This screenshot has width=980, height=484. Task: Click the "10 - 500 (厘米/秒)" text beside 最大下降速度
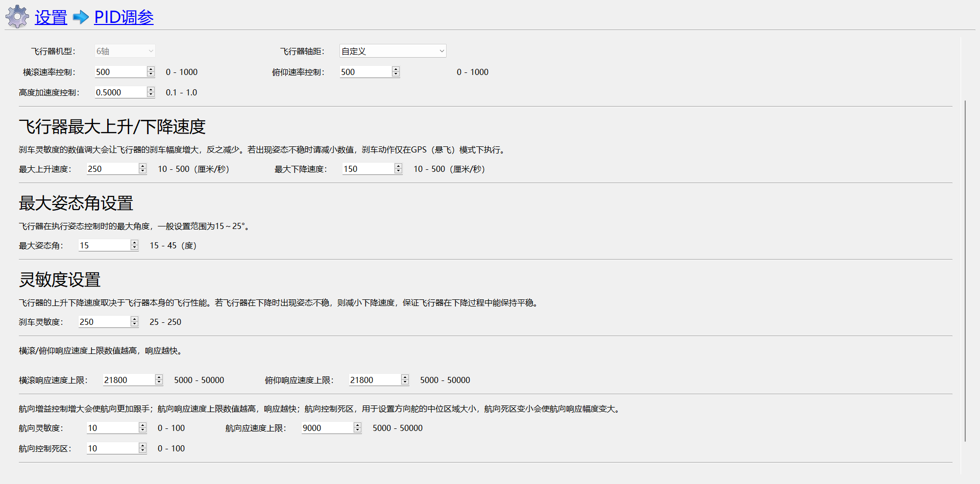click(449, 169)
